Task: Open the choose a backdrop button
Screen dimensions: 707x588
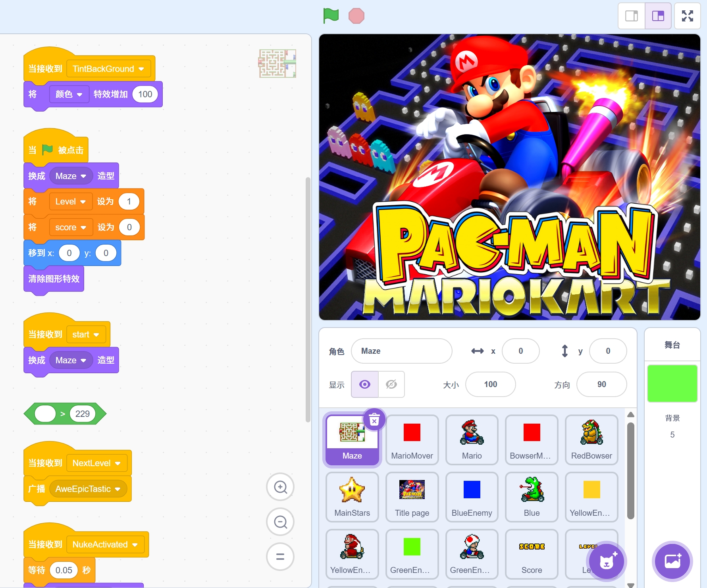Action: coord(672,561)
